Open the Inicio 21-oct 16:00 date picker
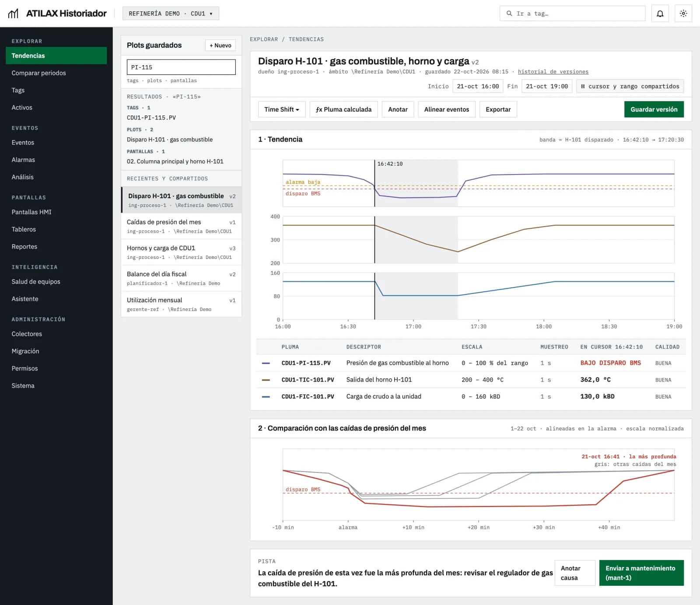The image size is (700, 605). pos(478,86)
